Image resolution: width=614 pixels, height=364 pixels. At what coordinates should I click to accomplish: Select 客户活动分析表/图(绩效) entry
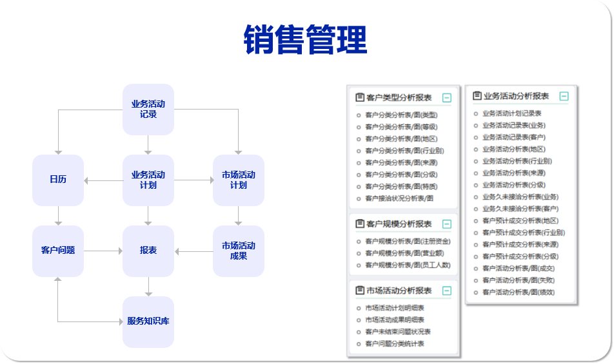518,292
